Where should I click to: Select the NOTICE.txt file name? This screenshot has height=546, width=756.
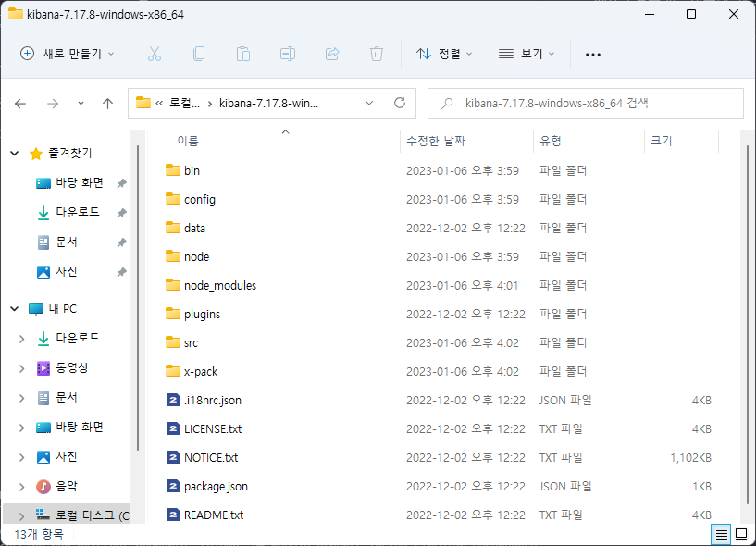[x=211, y=458]
